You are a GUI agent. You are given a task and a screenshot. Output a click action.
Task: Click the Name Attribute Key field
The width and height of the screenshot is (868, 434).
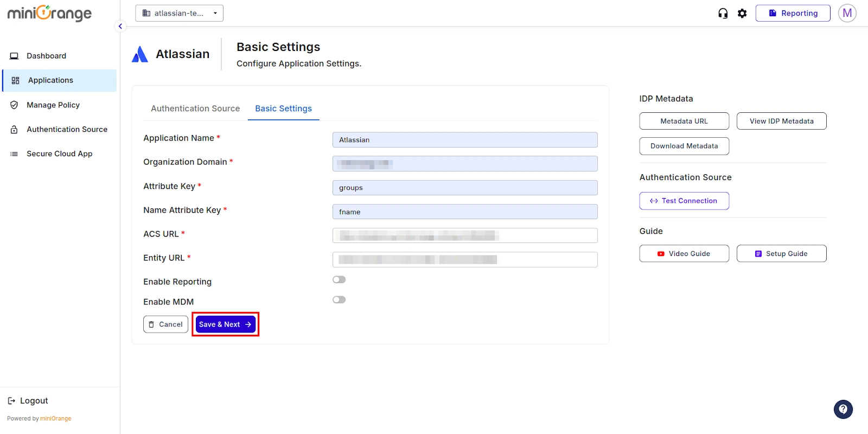465,212
